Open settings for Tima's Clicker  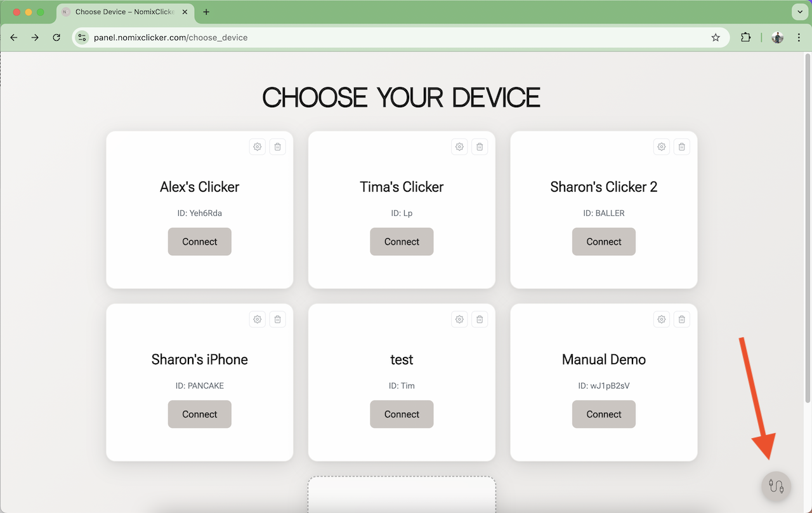click(x=459, y=147)
